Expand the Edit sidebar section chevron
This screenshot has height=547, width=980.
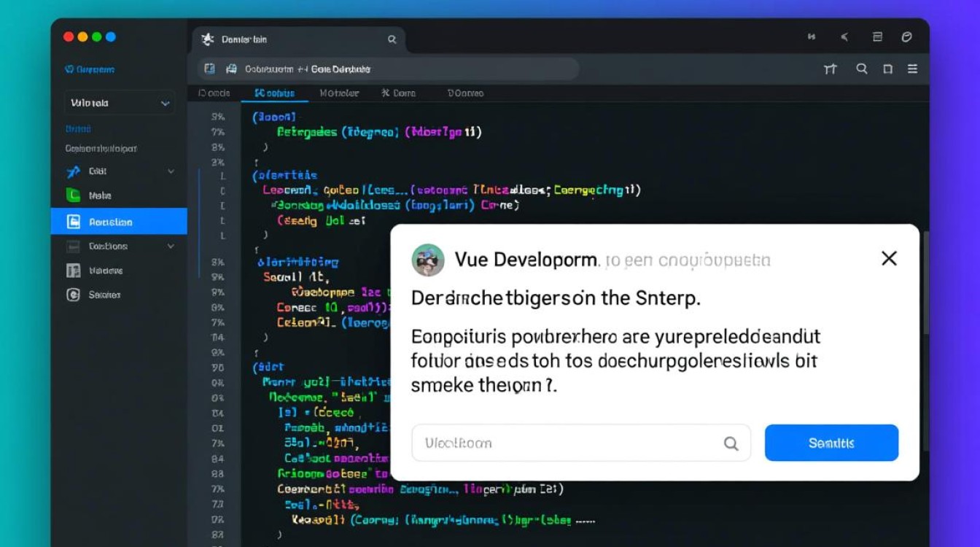pyautogui.click(x=170, y=171)
